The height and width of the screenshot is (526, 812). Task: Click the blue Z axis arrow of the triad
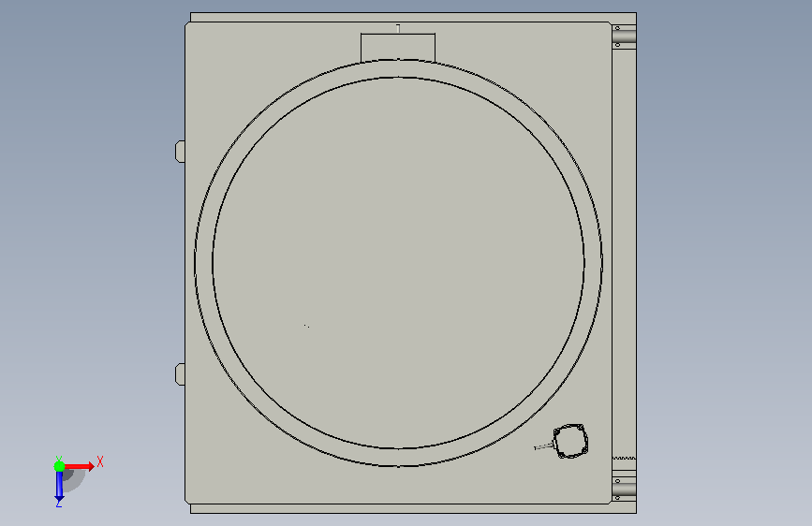(59, 488)
